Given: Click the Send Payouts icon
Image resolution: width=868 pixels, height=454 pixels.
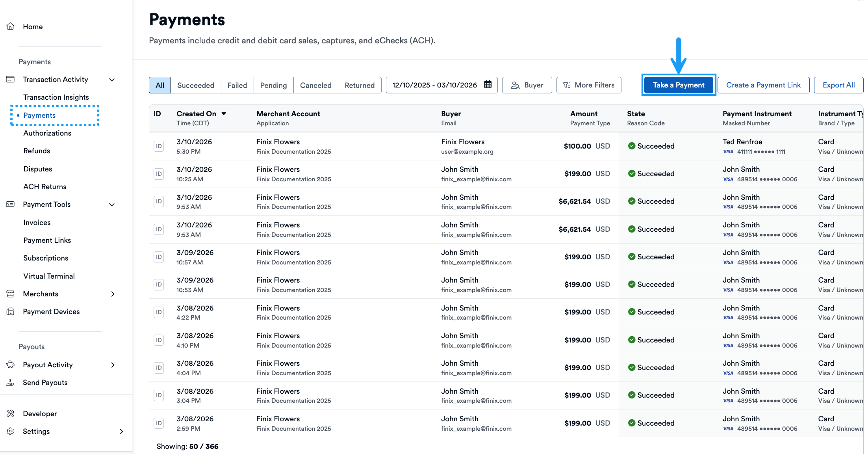Looking at the screenshot, I should click(10, 382).
